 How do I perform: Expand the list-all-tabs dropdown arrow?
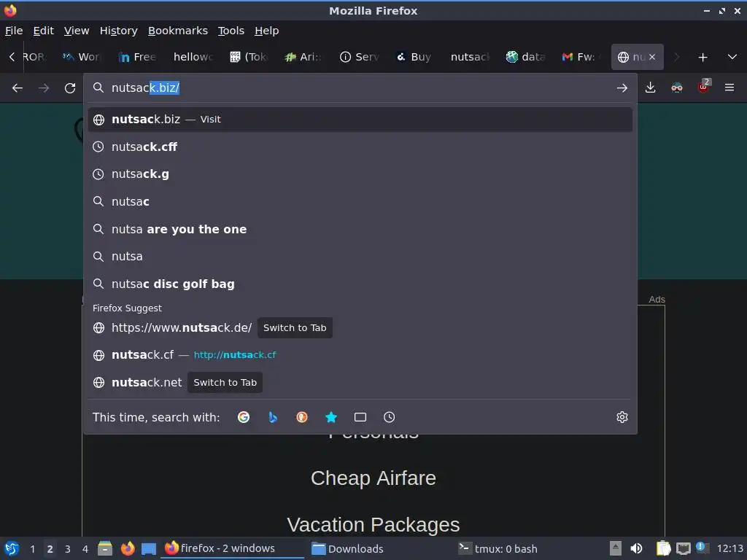pyautogui.click(x=732, y=57)
